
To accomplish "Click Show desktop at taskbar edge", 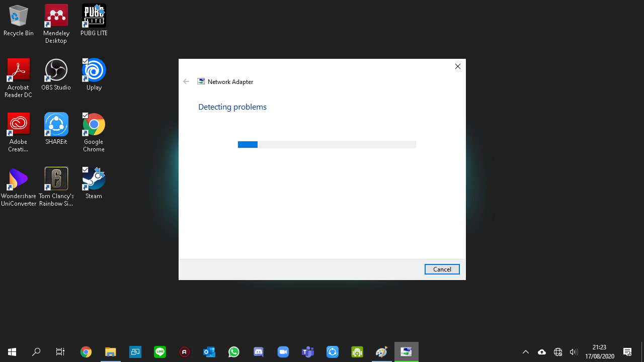I will 642,352.
